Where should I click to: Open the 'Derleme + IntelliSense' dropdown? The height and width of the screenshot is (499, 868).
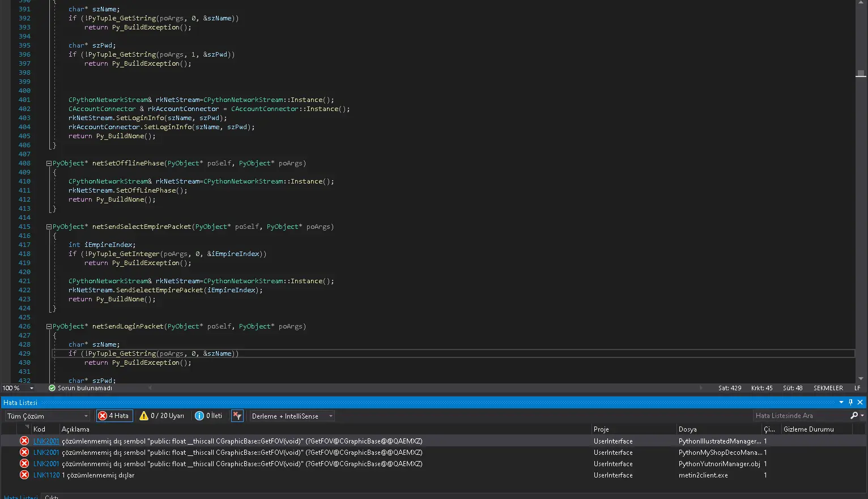point(292,416)
